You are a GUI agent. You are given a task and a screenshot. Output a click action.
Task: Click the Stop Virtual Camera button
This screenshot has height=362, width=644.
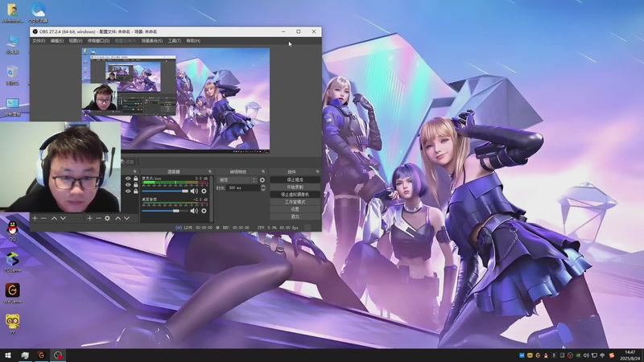(x=295, y=195)
